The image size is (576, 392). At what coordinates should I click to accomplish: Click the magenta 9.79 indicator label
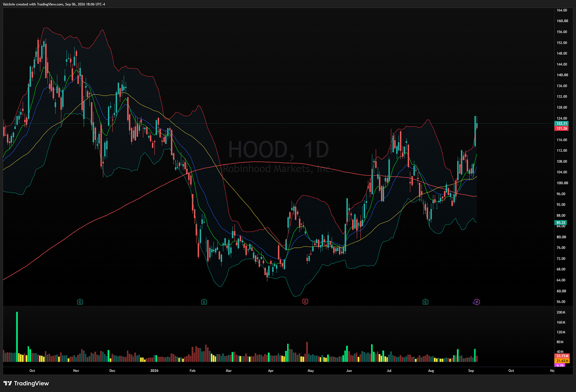click(560, 366)
